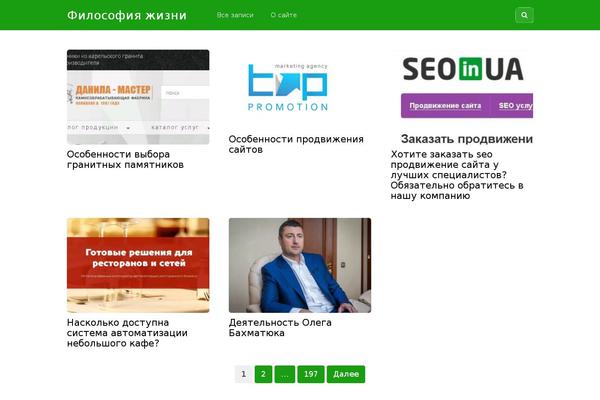Click the Top Promotion logo image
The width and height of the screenshot is (600, 400).
(x=288, y=87)
